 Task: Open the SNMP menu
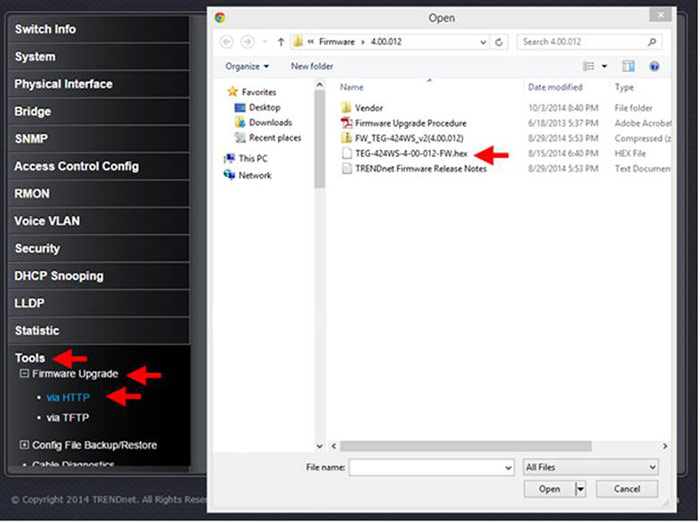(99, 139)
